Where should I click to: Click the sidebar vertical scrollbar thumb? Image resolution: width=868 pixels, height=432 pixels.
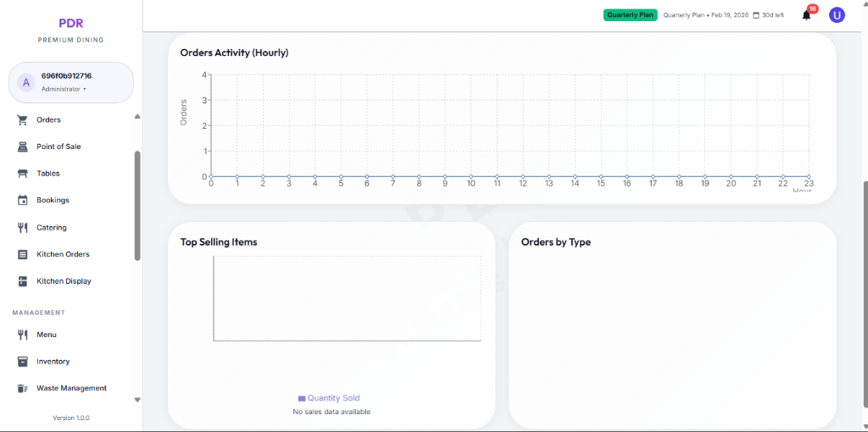(x=137, y=205)
